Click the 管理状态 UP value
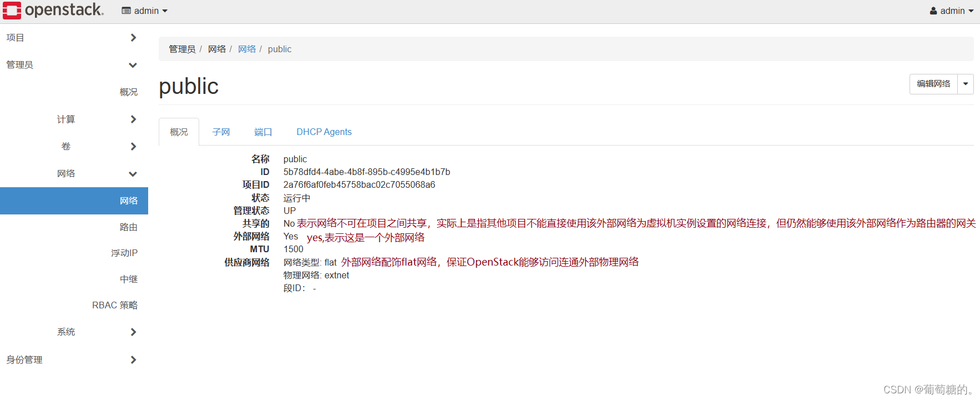 290,211
